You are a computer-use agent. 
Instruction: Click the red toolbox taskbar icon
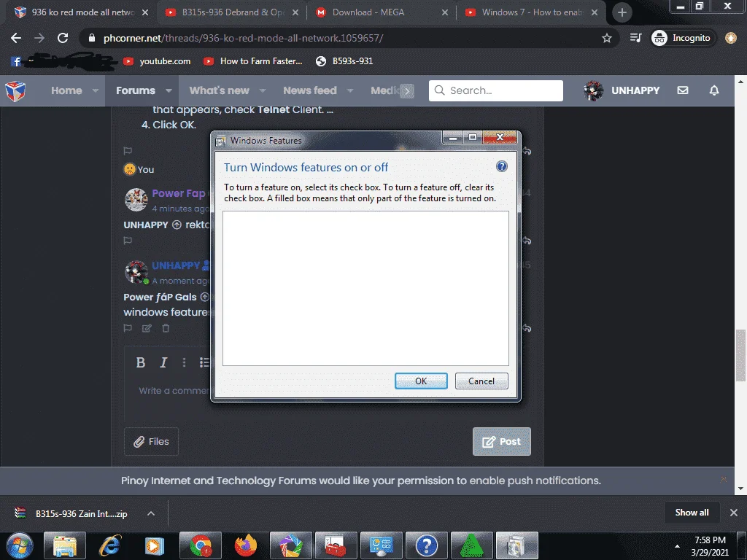coord(336,545)
